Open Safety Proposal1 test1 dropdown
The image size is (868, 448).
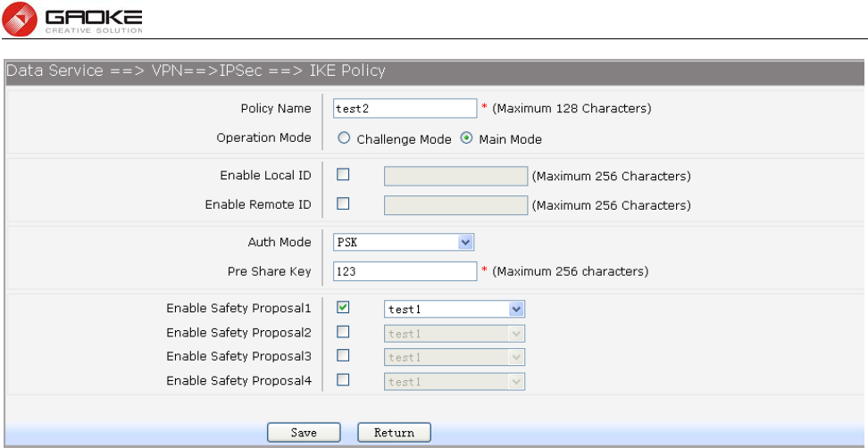click(x=455, y=309)
